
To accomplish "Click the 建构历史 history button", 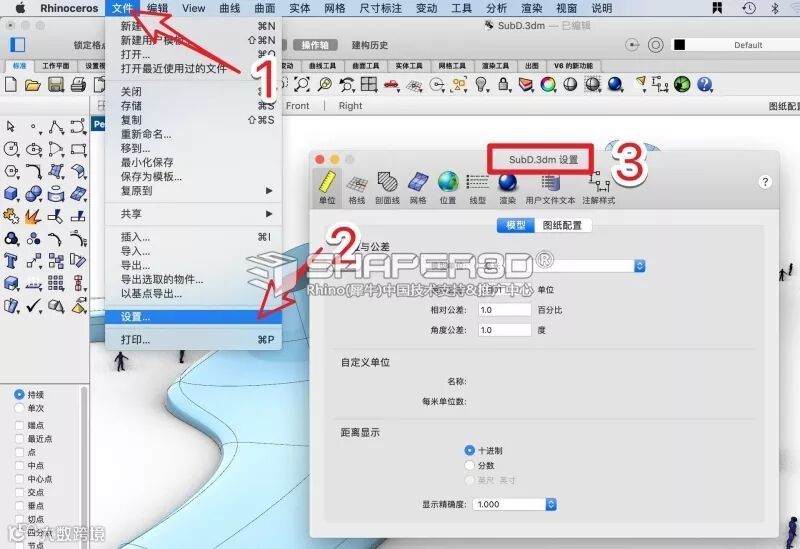I will click(x=370, y=45).
